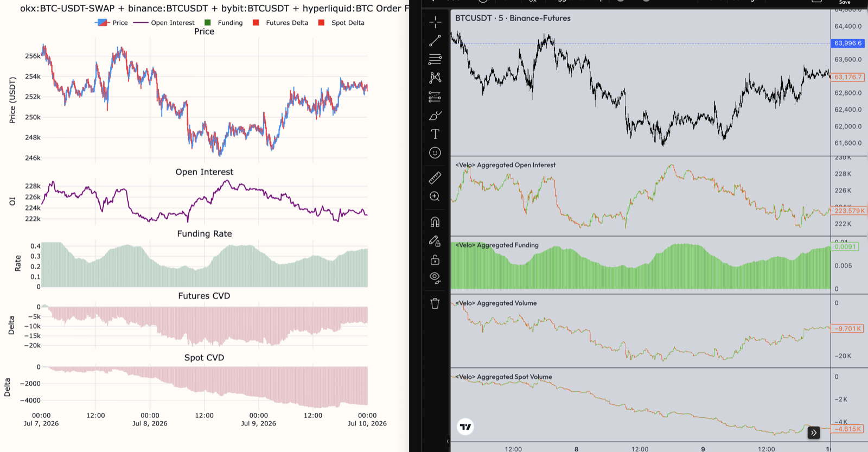Click the -9.701K volume delta label
868x452 pixels.
tap(847, 328)
